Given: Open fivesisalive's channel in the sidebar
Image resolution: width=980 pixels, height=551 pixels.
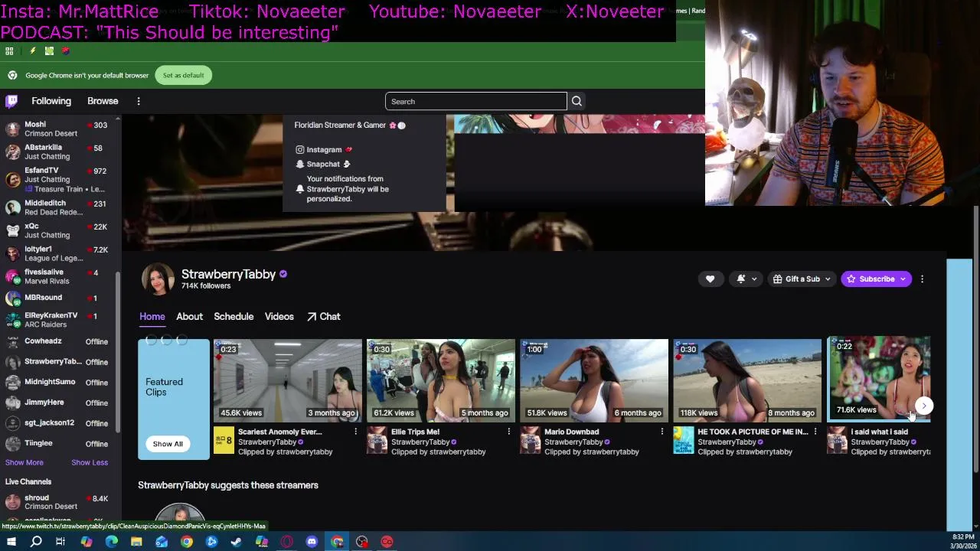Looking at the screenshot, I should [x=60, y=276].
